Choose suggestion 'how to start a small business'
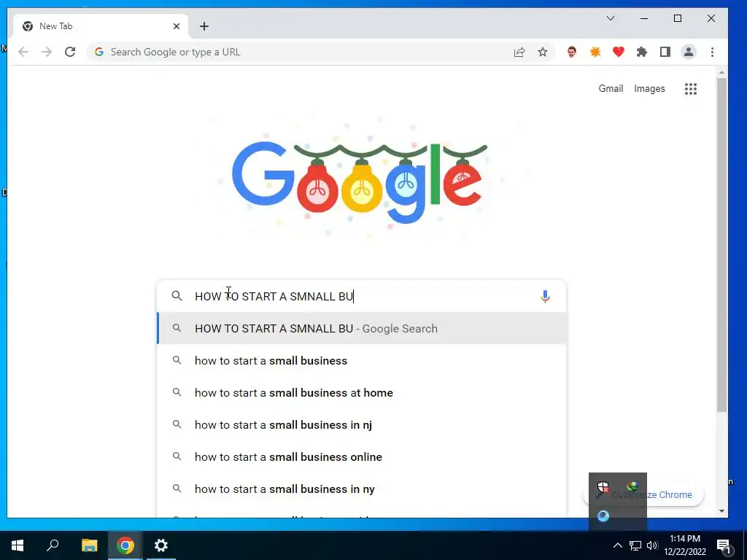This screenshot has width=747, height=560. point(362,360)
